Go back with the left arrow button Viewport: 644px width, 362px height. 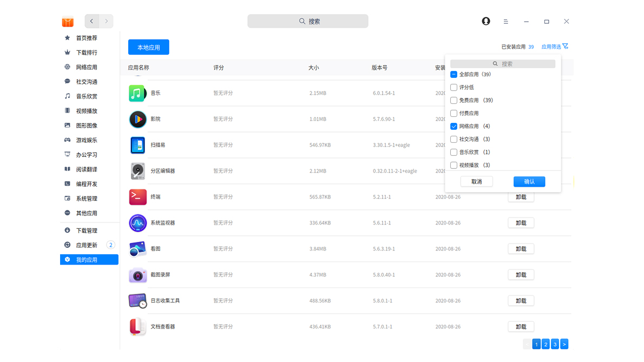pyautogui.click(x=91, y=21)
